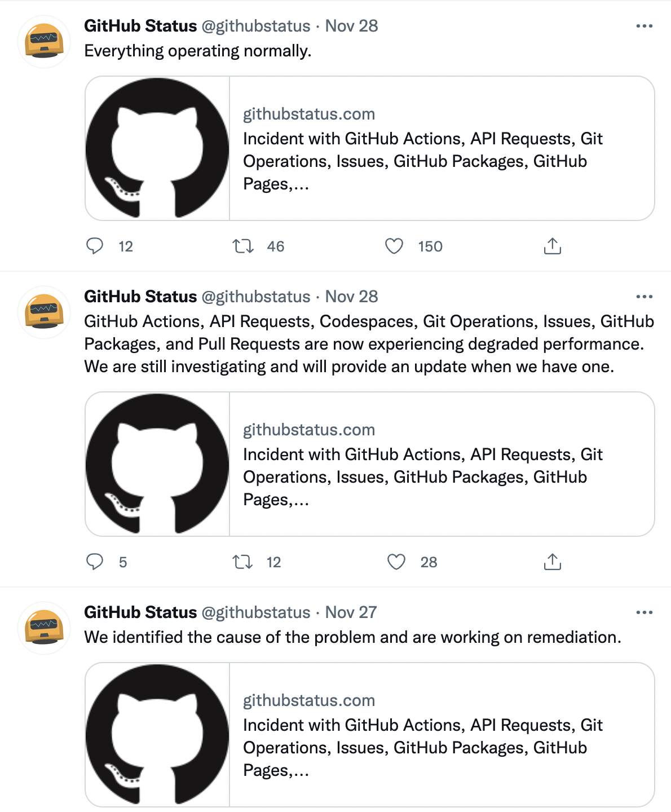This screenshot has height=812, width=671.
Task: Retweet the 'Everything operating normally' tweet
Action: tap(242, 246)
